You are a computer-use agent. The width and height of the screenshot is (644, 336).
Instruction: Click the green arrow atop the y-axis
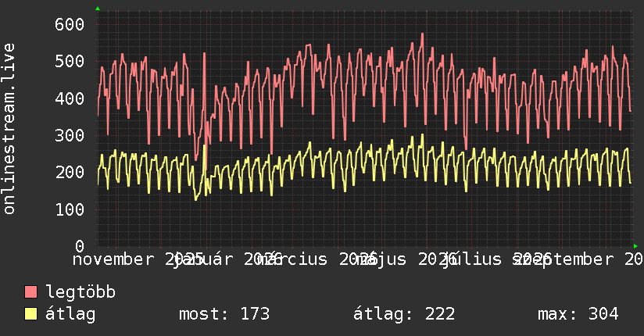pyautogui.click(x=98, y=9)
